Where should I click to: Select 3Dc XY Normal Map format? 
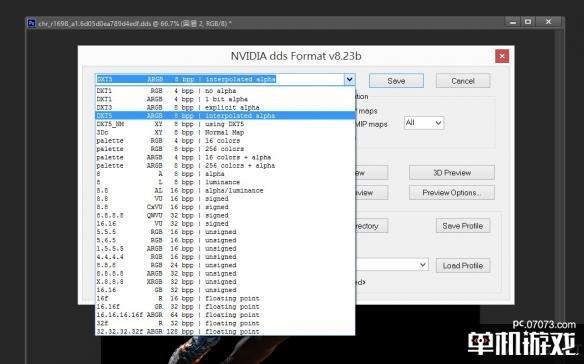[x=225, y=132]
